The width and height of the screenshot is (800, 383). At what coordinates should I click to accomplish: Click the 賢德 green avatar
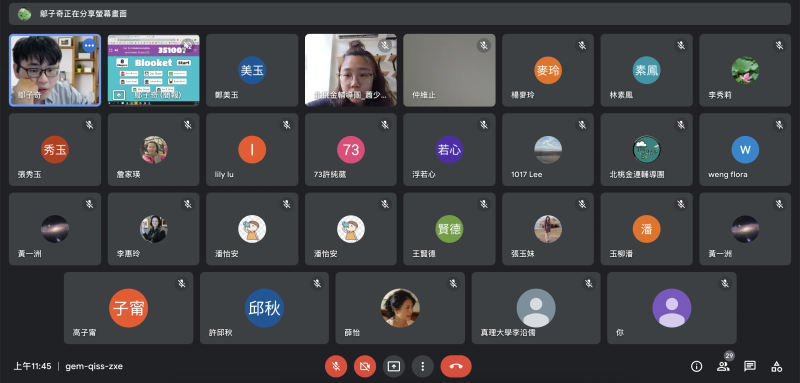click(x=449, y=228)
